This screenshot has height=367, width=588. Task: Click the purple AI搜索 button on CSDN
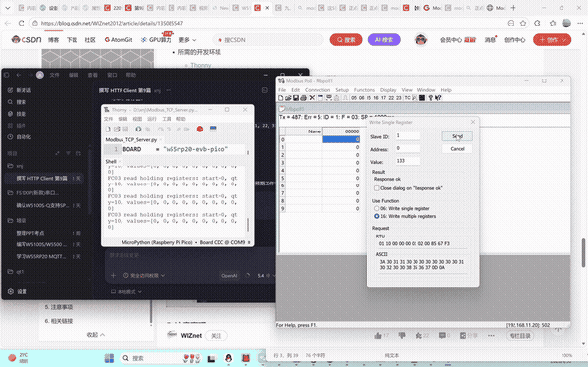click(x=384, y=40)
